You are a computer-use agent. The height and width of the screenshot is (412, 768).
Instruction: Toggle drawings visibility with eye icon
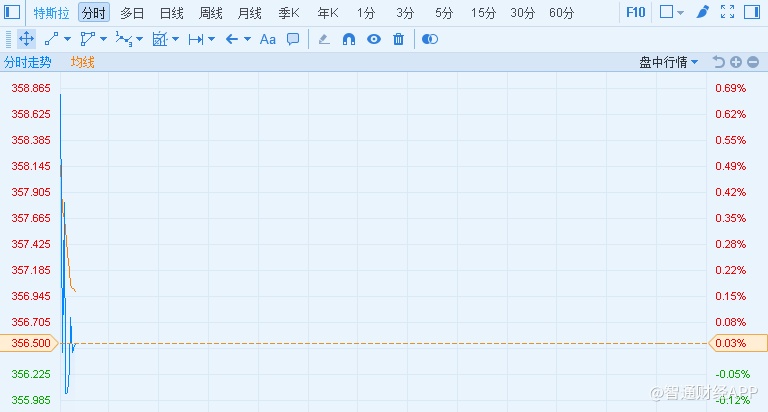(x=374, y=39)
